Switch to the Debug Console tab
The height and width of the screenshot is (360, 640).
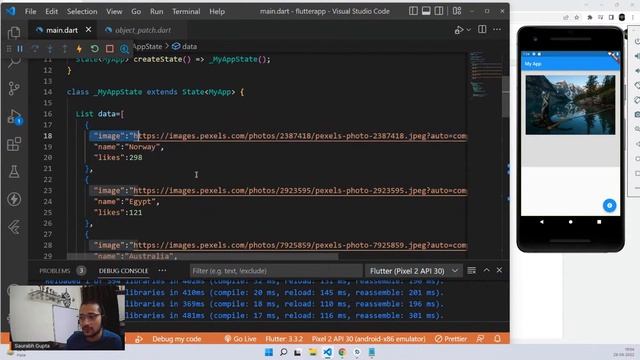(123, 271)
